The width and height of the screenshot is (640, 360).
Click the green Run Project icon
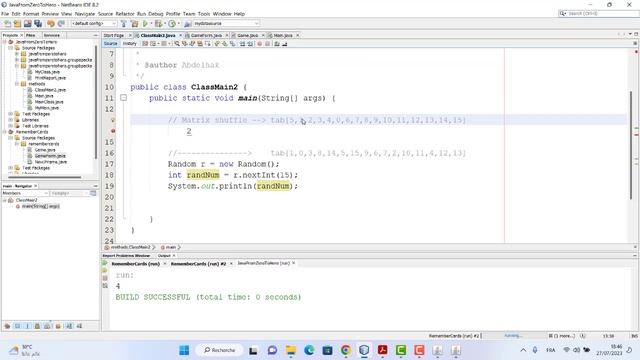(145, 24)
